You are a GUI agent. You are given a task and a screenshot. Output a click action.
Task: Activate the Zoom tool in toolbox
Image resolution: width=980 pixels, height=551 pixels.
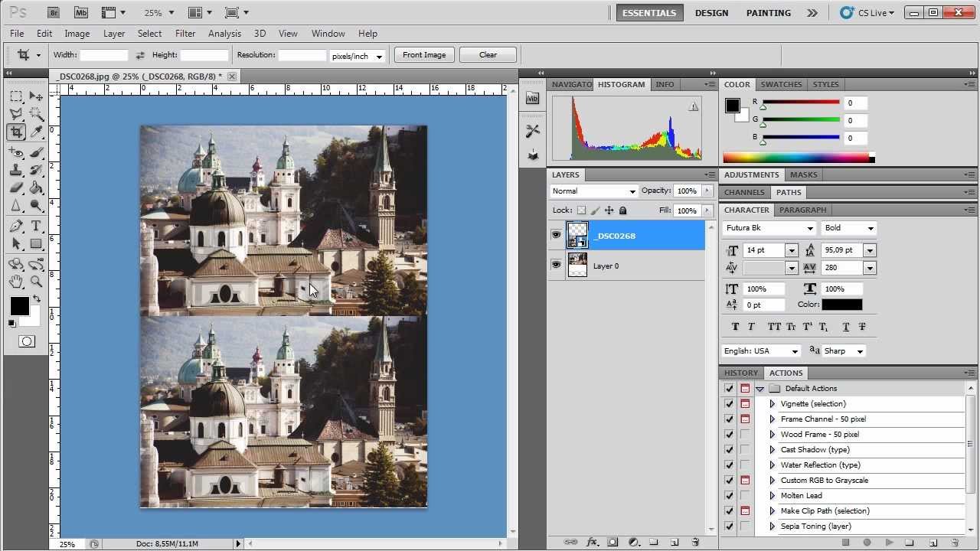coord(36,282)
